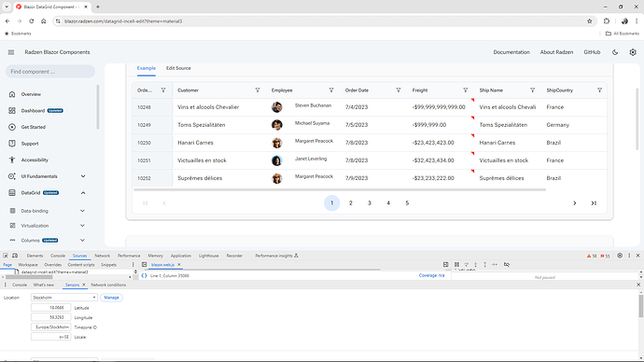Image resolution: width=644 pixels, height=362 pixels.
Task: Toggle the DevTools inspect element picker
Action: pos(6,256)
